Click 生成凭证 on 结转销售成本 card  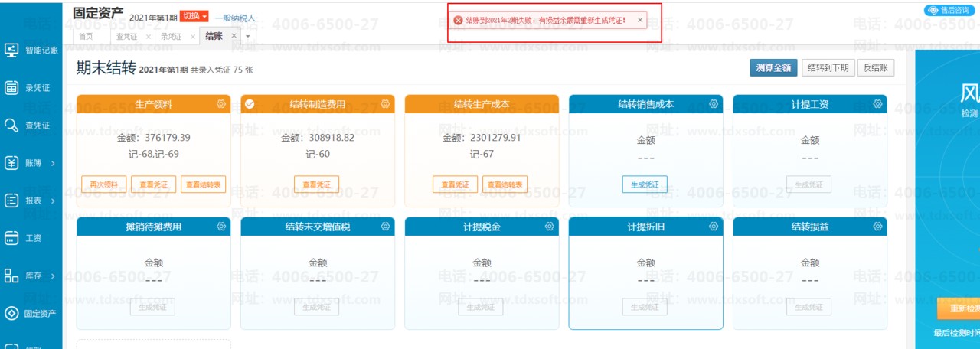(645, 184)
